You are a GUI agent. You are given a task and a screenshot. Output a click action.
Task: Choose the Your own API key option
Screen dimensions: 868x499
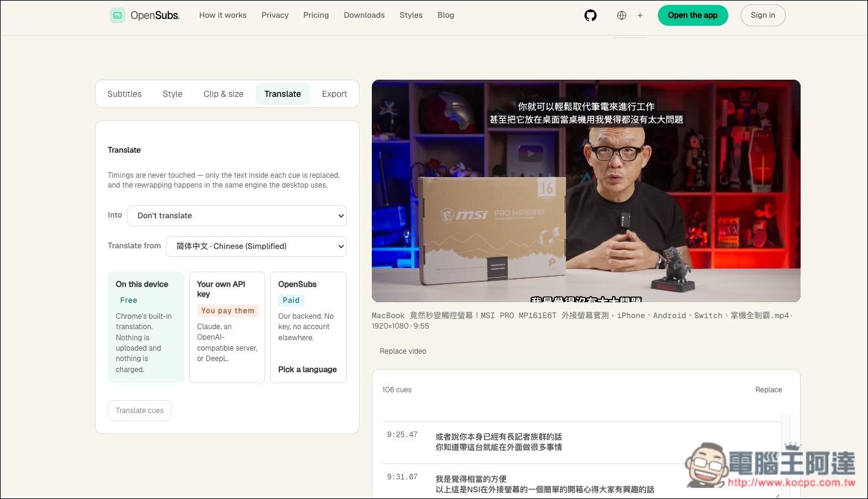[x=227, y=327]
